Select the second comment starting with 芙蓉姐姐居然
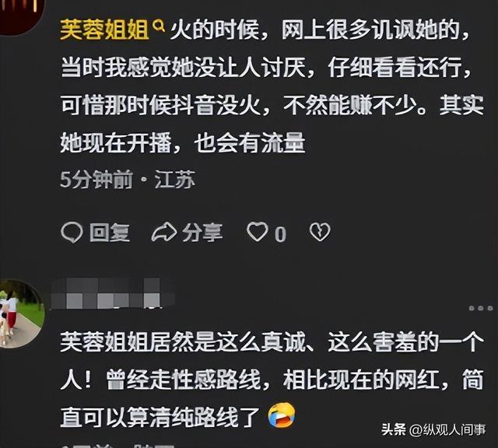 point(272,380)
